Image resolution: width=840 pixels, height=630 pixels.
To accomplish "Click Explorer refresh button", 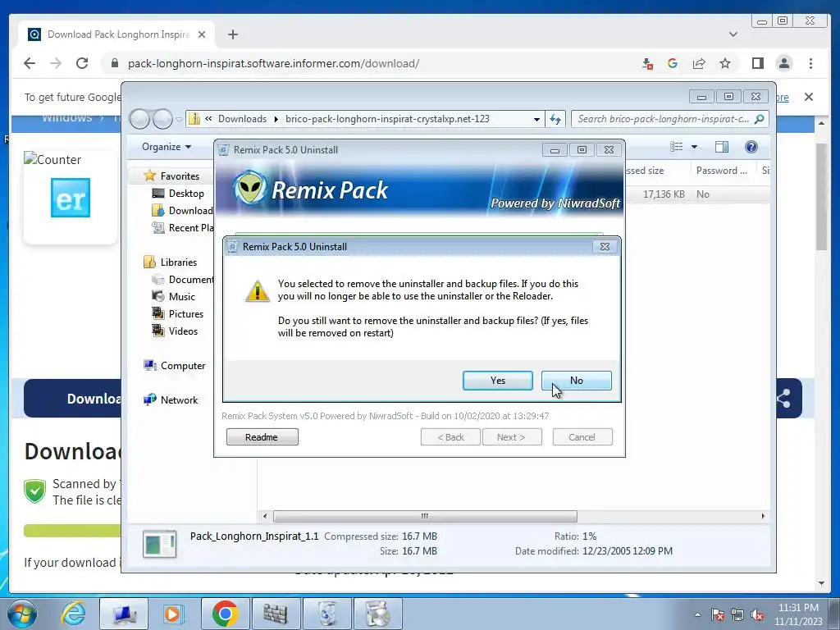I will point(555,119).
